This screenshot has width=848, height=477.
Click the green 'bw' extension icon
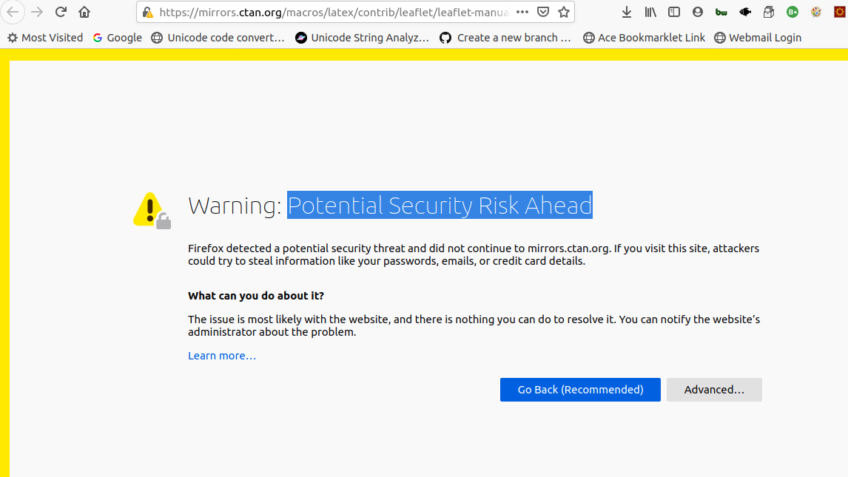pyautogui.click(x=721, y=12)
